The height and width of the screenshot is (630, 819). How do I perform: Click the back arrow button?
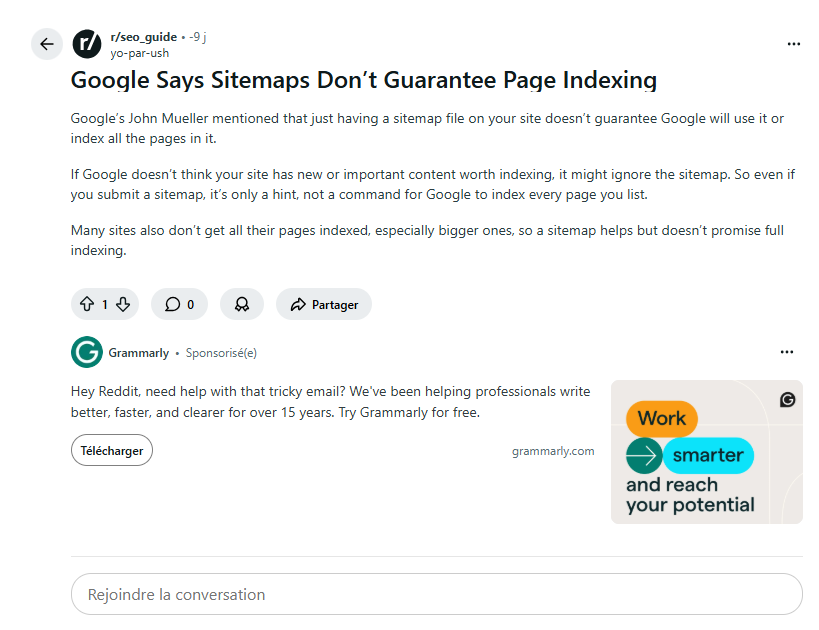pyautogui.click(x=46, y=44)
